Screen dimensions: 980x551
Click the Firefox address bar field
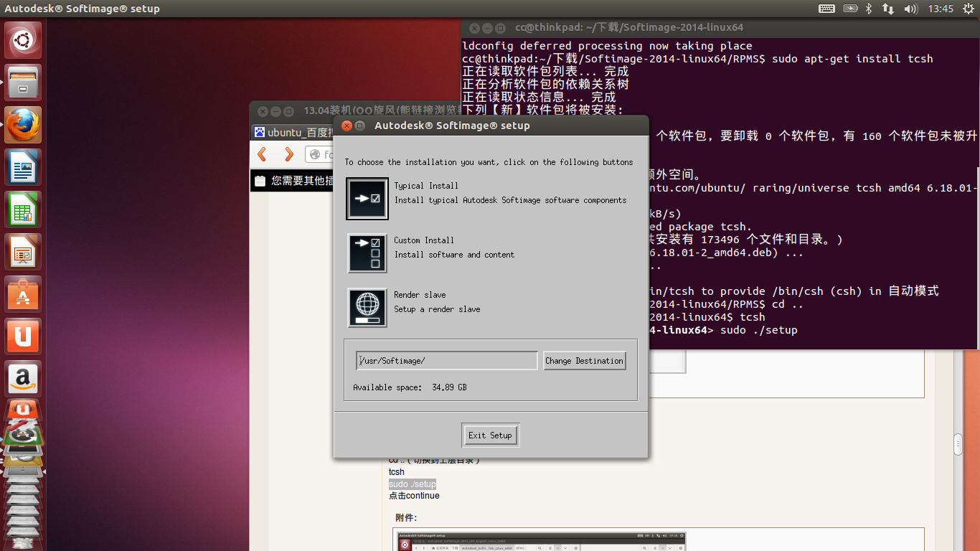coord(320,154)
